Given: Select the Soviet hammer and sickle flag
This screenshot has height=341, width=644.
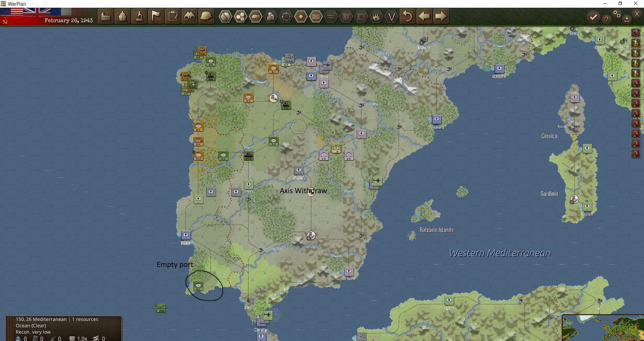Looking at the screenshot, I should [x=5, y=21].
